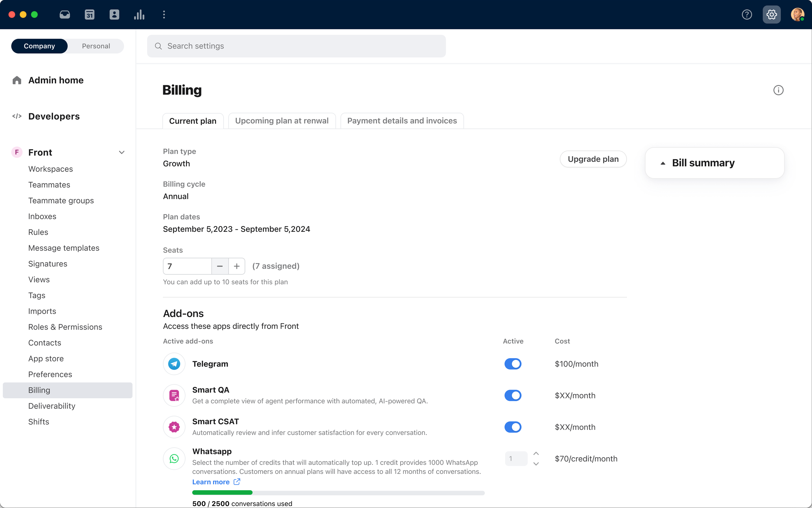Open Shifts in the sidebar
This screenshot has width=812, height=508.
[39, 422]
